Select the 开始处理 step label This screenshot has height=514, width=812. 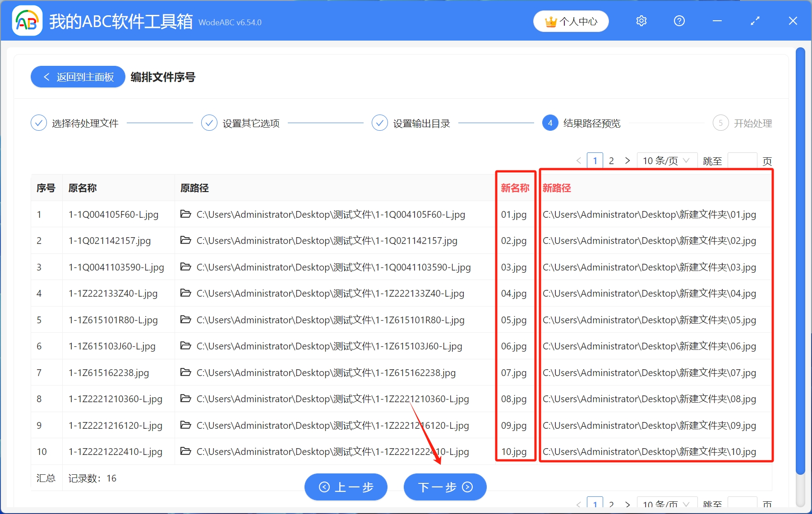coord(754,123)
